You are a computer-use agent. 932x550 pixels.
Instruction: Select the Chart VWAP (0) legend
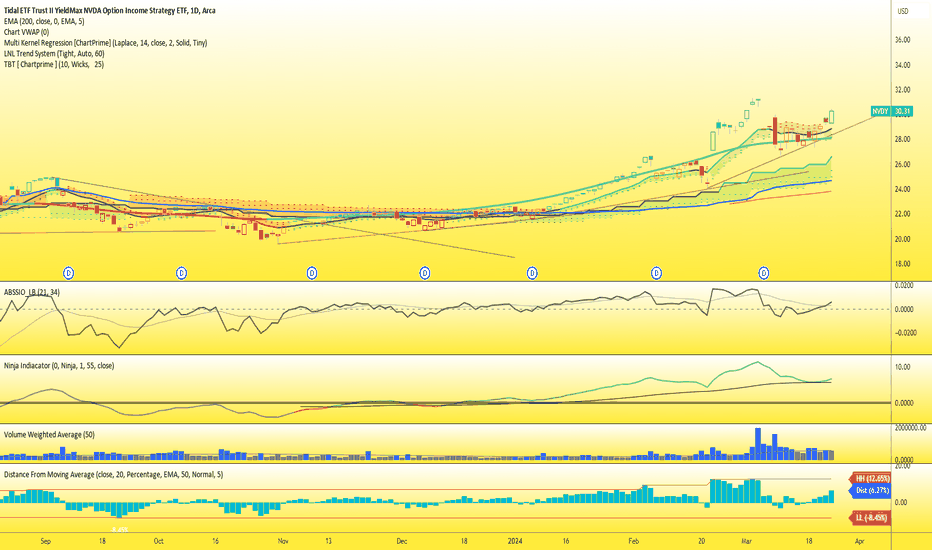pos(26,32)
